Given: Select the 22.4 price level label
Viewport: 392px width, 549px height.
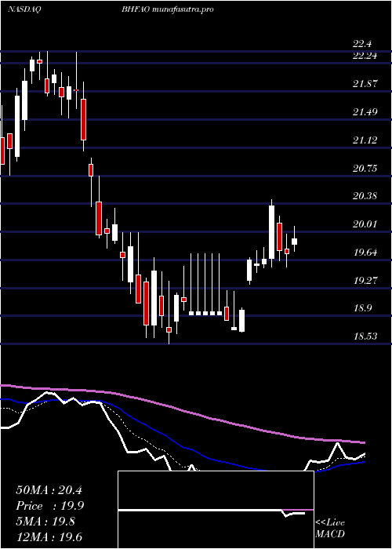Looking at the screenshot, I should (362, 44).
